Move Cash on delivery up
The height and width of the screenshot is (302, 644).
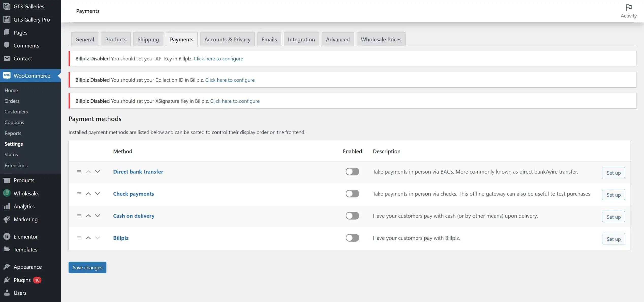click(x=88, y=216)
